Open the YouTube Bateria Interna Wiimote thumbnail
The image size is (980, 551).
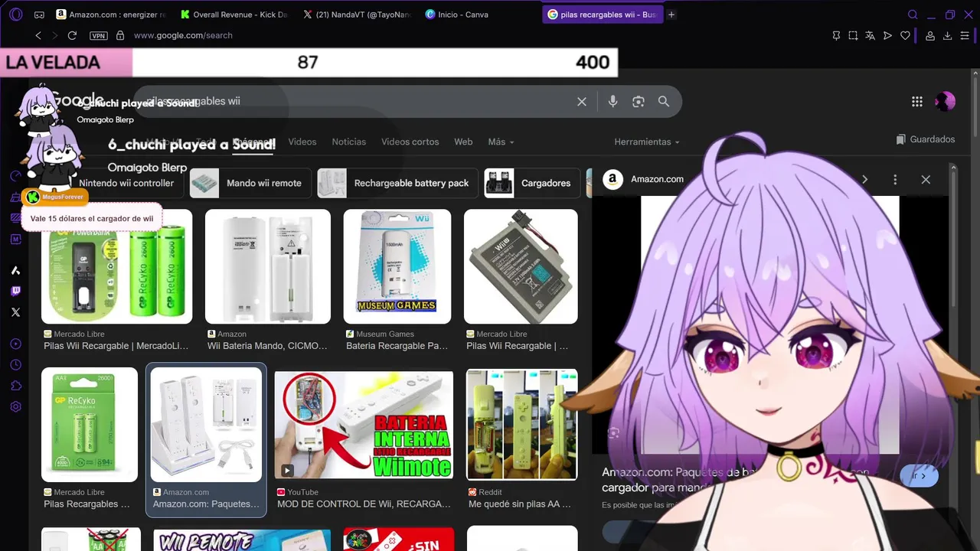click(364, 425)
